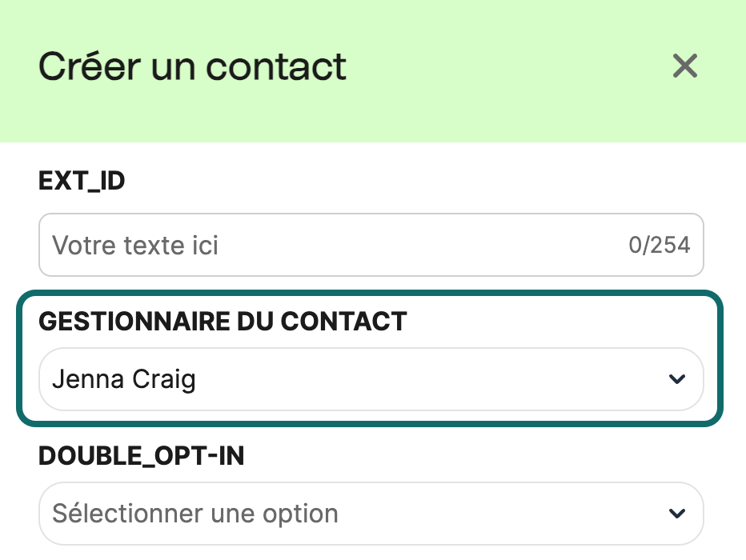Click inside the Double_opt-in combo box

pos(320,513)
